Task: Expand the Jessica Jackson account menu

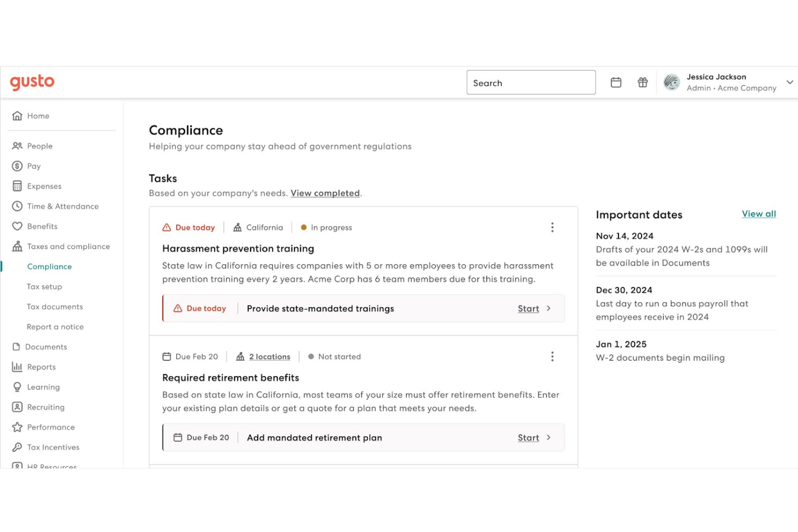Action: (789, 82)
